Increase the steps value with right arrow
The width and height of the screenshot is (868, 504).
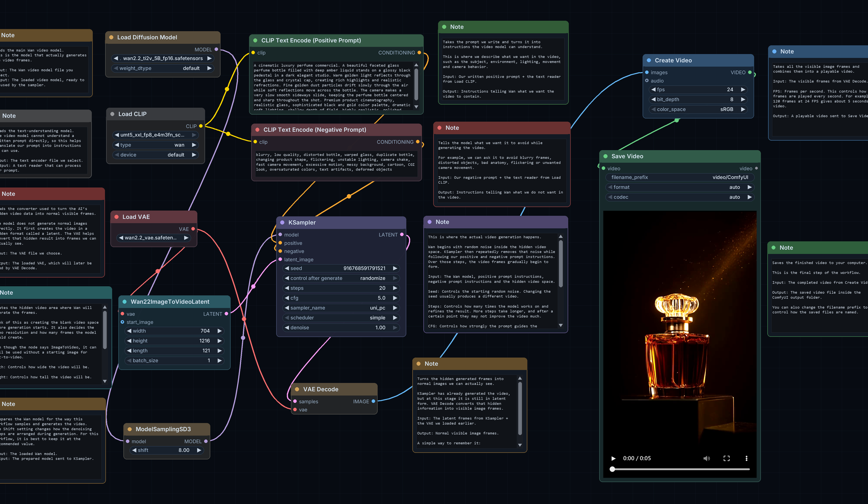pos(395,288)
